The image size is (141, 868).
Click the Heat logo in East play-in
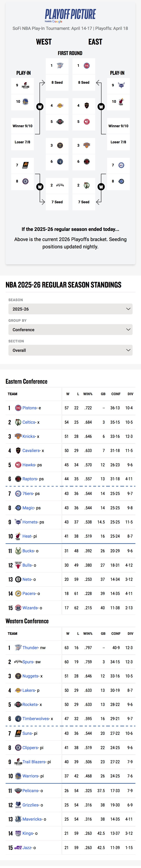pyautogui.click(x=121, y=101)
